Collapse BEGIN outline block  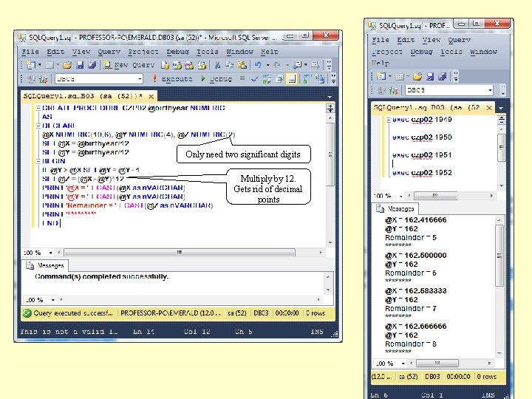[38, 161]
